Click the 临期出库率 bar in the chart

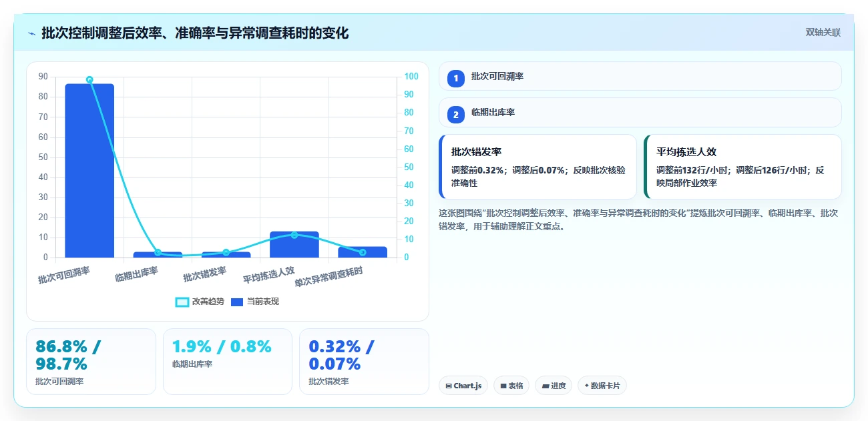point(158,255)
